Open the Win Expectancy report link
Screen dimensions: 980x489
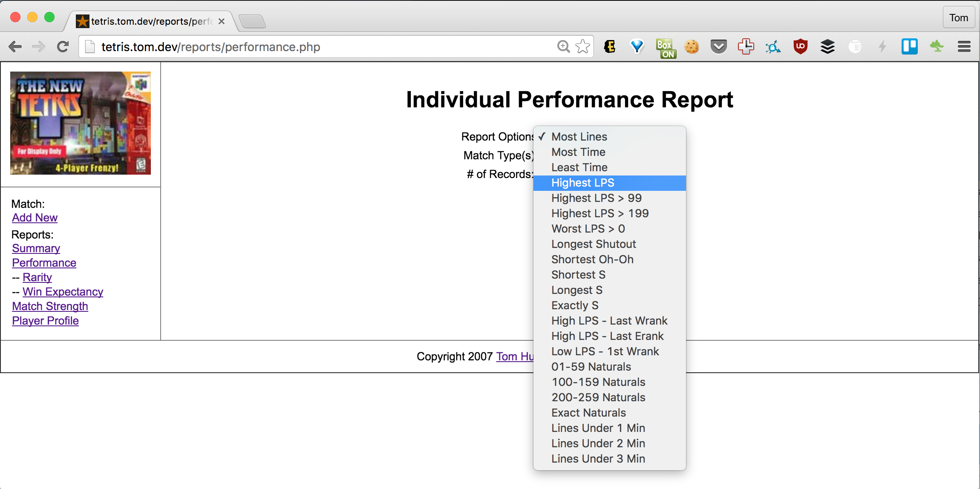[63, 292]
